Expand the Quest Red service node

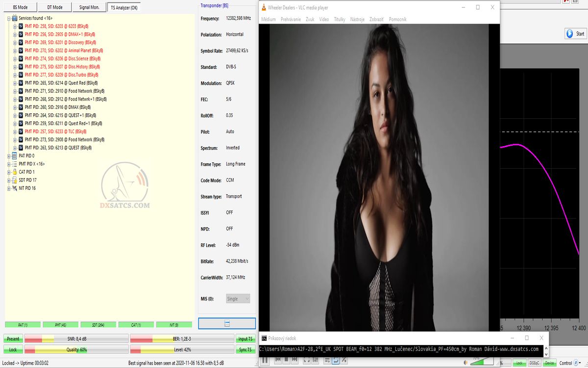pos(15,83)
